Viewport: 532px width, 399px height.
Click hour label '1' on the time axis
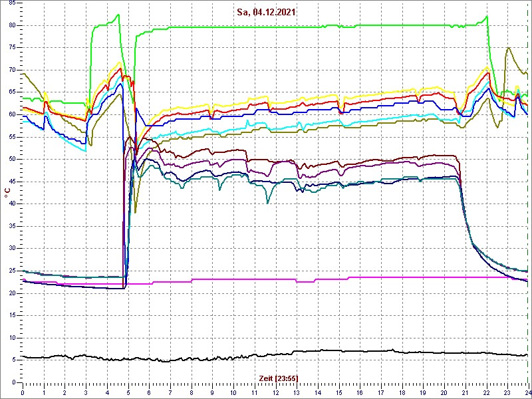pyautogui.click(x=44, y=394)
